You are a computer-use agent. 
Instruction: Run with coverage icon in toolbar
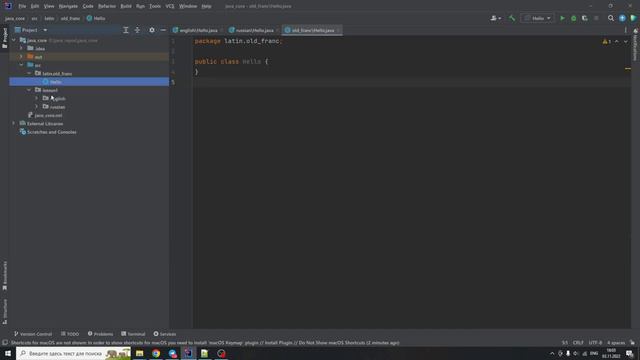[584, 18]
